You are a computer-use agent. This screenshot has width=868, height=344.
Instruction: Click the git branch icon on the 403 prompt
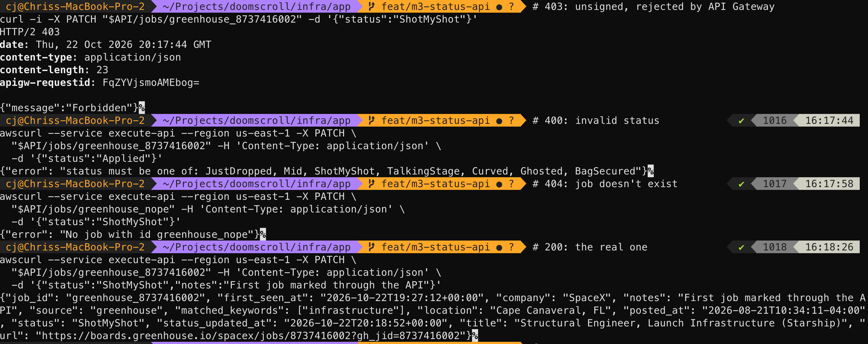tap(372, 6)
